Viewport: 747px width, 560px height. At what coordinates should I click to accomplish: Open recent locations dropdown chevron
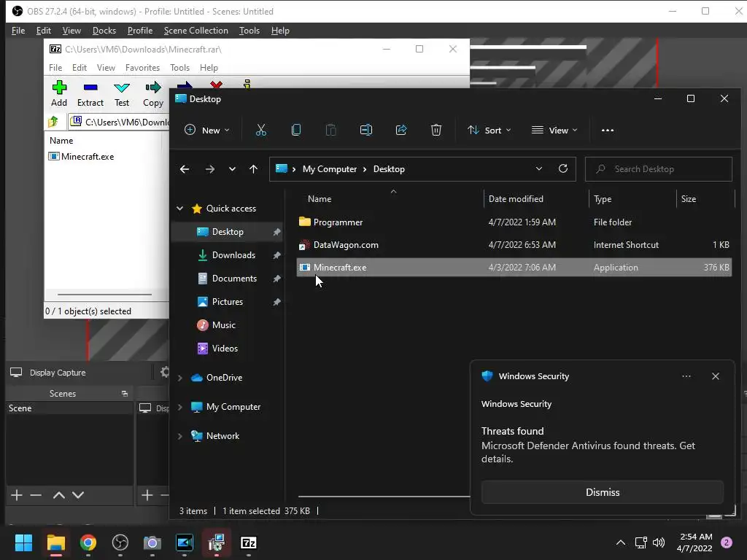(232, 169)
